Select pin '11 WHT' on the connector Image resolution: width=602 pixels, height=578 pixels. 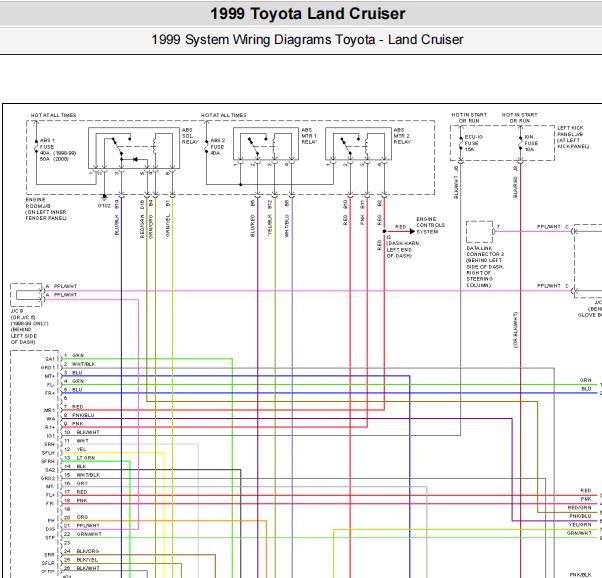76,441
